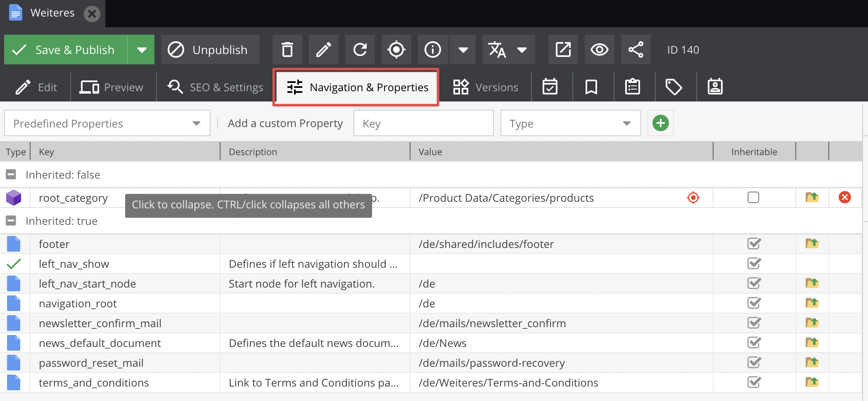Collapse the 'Inherited: true' group

(11, 221)
